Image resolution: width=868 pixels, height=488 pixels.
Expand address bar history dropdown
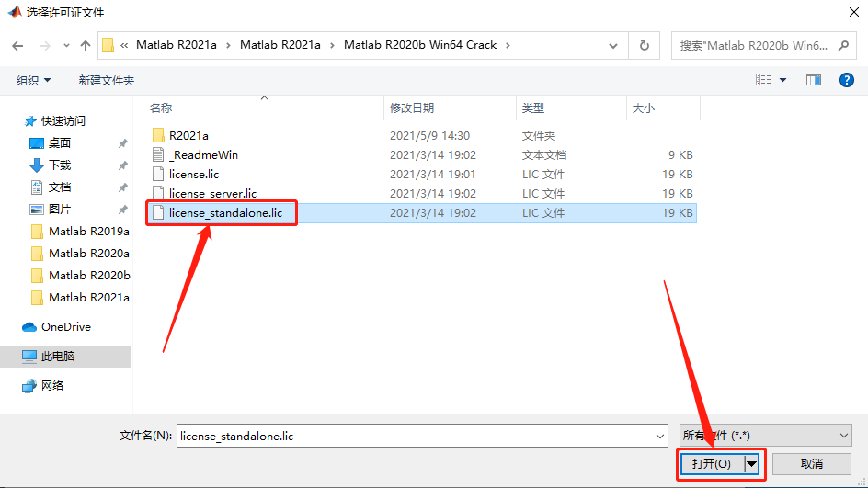(612, 46)
